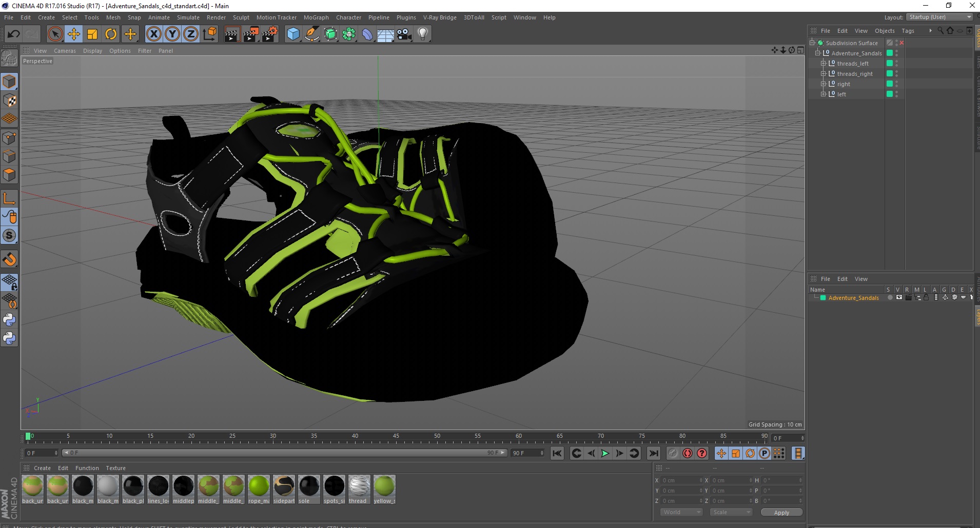The width and height of the screenshot is (980, 528).
Task: Open the Sculpt menu
Action: [x=241, y=17]
